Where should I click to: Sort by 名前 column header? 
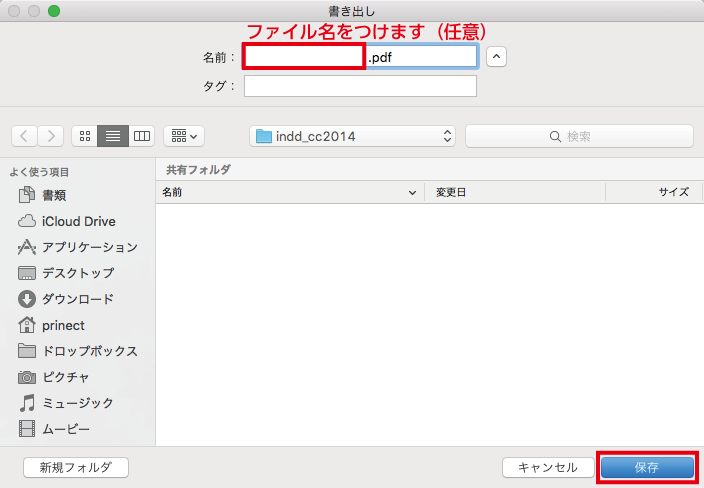point(290,192)
